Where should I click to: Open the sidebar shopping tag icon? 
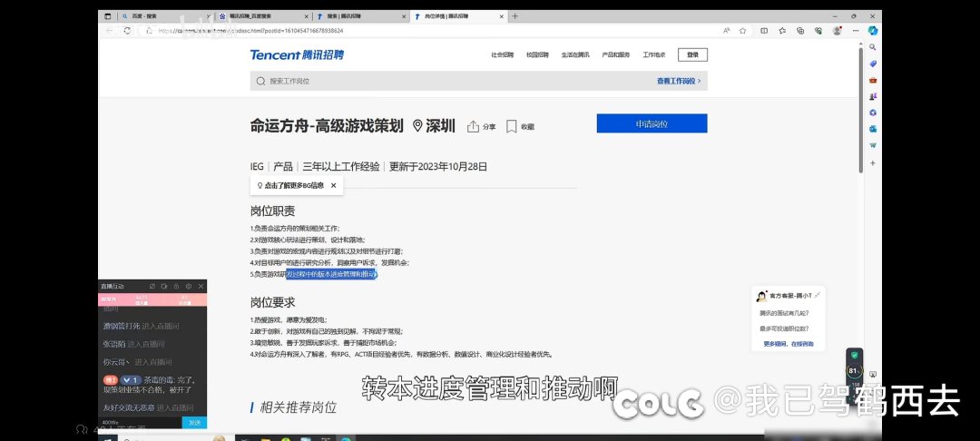(873, 64)
